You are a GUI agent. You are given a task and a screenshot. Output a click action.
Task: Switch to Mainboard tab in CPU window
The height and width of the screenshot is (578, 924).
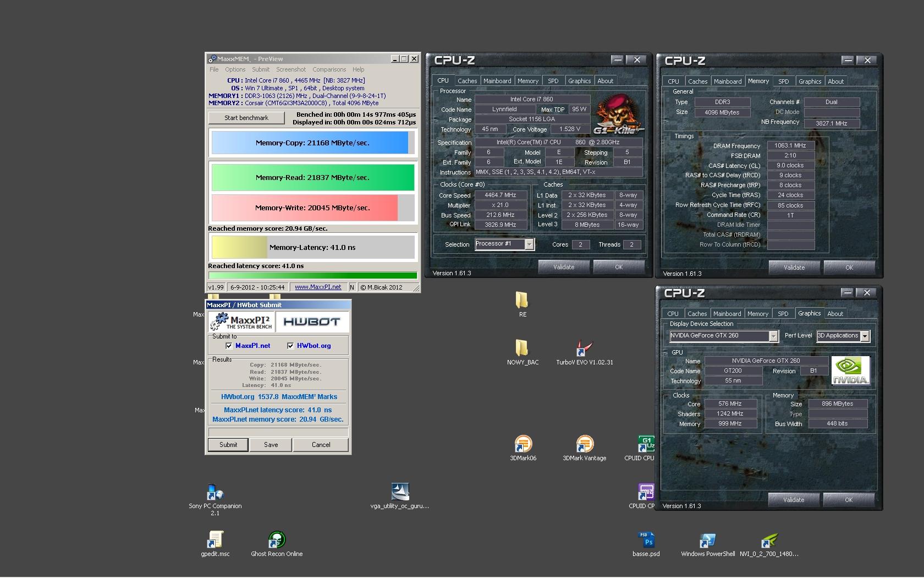click(497, 81)
